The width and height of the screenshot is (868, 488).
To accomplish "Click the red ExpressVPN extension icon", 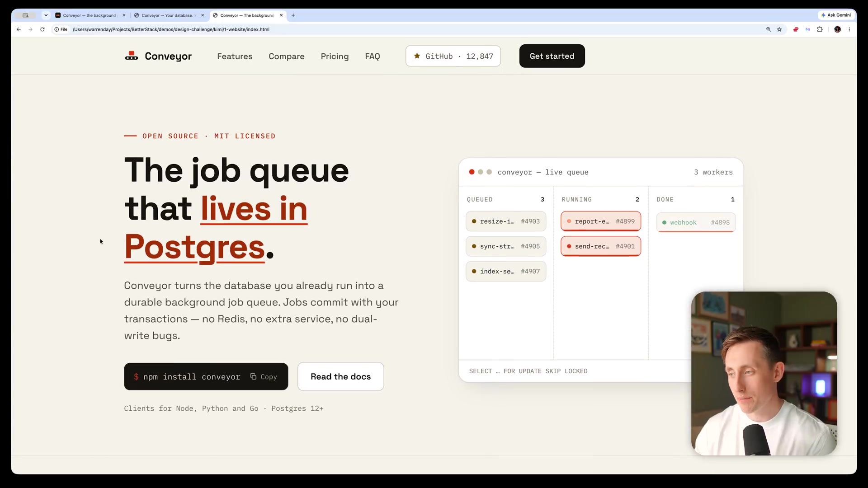I will pyautogui.click(x=796, y=29).
